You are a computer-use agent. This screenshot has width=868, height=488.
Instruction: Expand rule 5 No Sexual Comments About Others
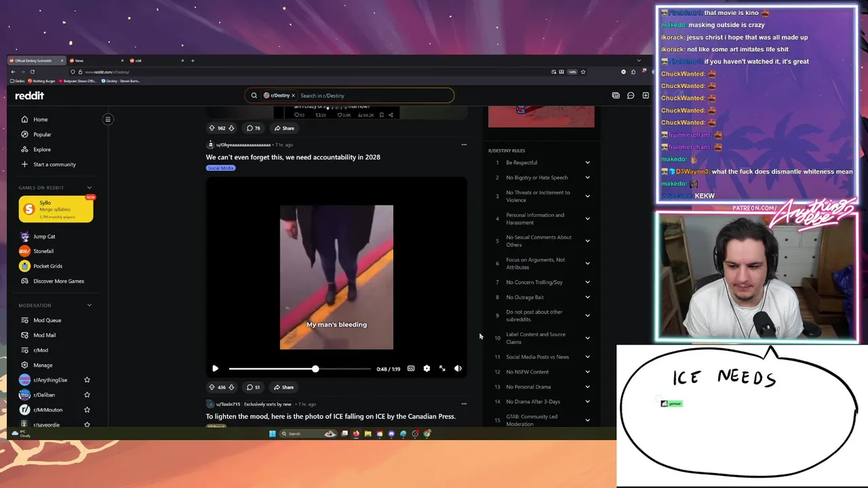pyautogui.click(x=587, y=241)
